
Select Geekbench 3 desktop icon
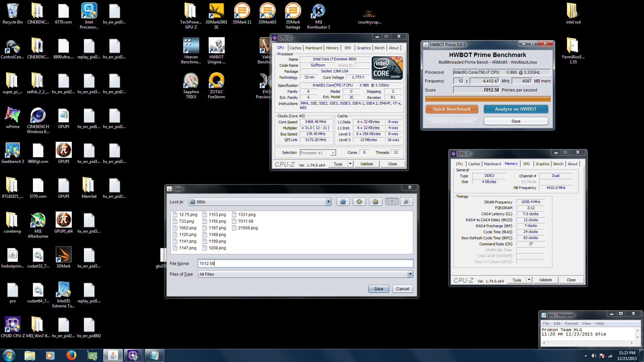(13, 153)
